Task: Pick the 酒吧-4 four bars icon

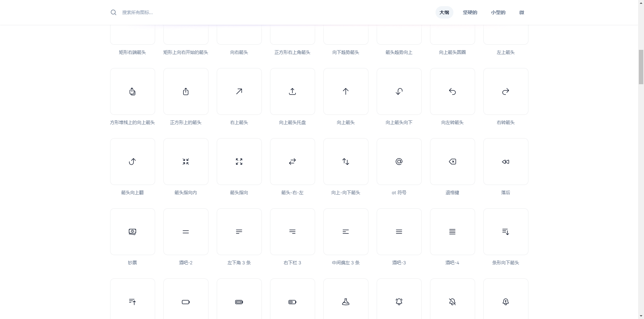Action: click(452, 232)
